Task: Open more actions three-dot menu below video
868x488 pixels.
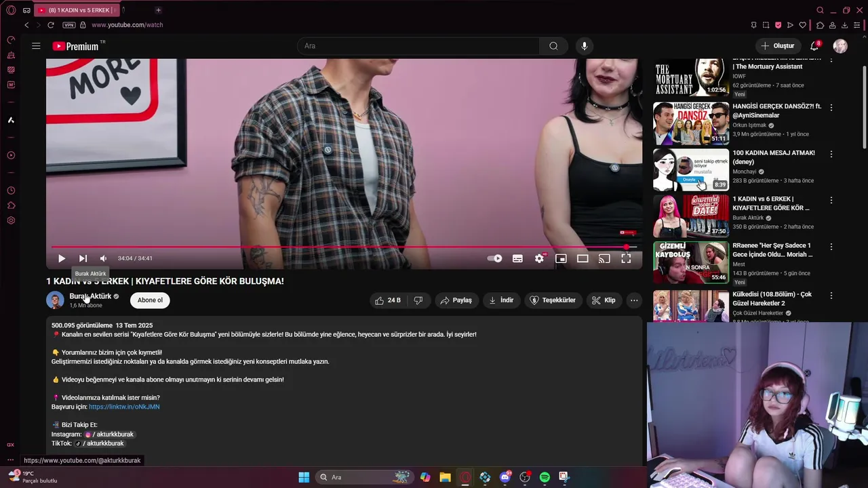Action: pos(634,300)
